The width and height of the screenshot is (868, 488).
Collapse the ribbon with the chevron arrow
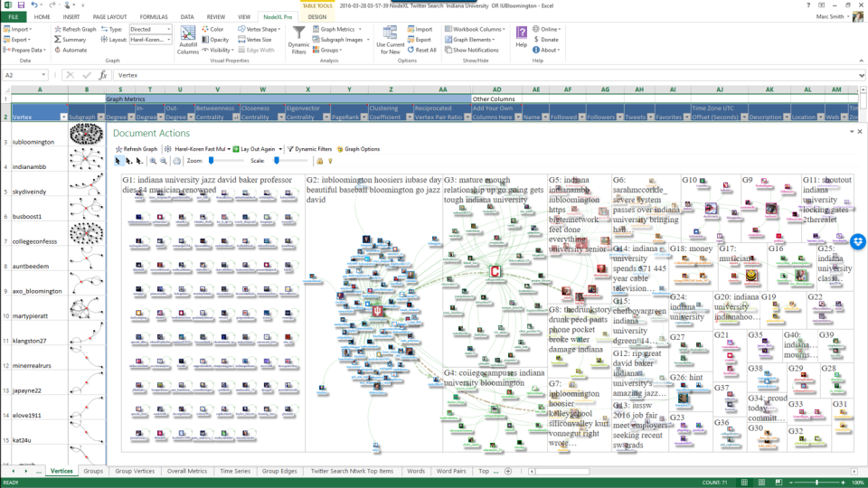click(x=862, y=61)
